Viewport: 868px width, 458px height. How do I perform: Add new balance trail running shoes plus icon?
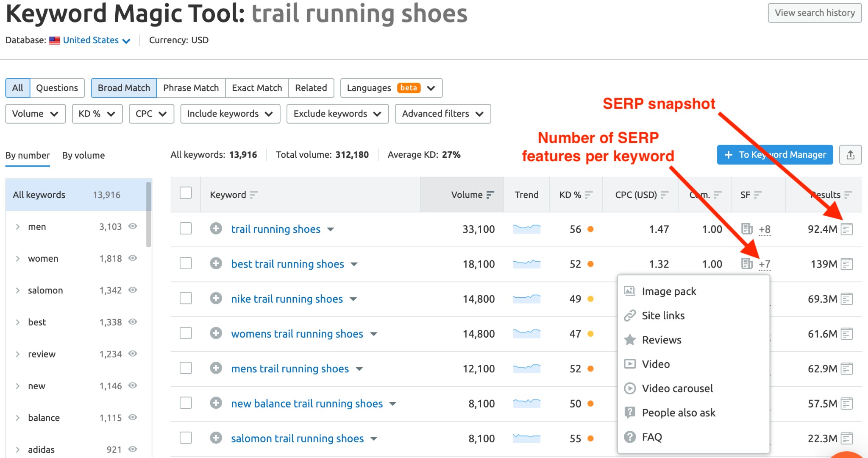coord(216,403)
